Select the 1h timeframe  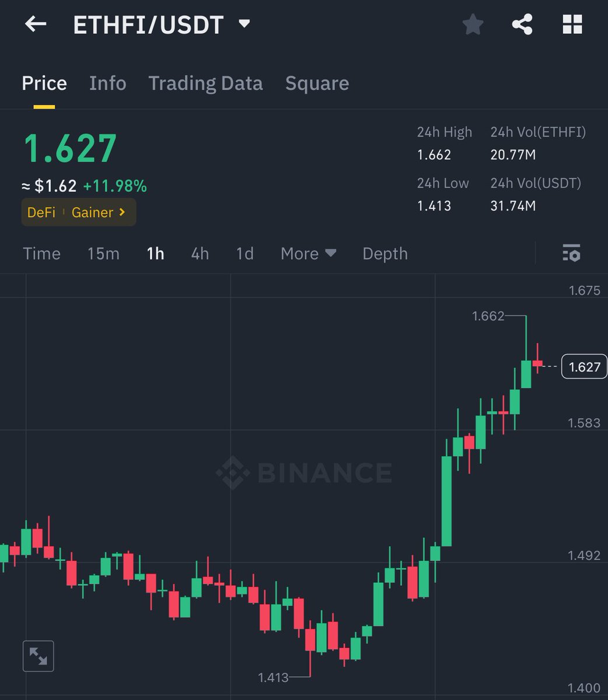point(155,253)
